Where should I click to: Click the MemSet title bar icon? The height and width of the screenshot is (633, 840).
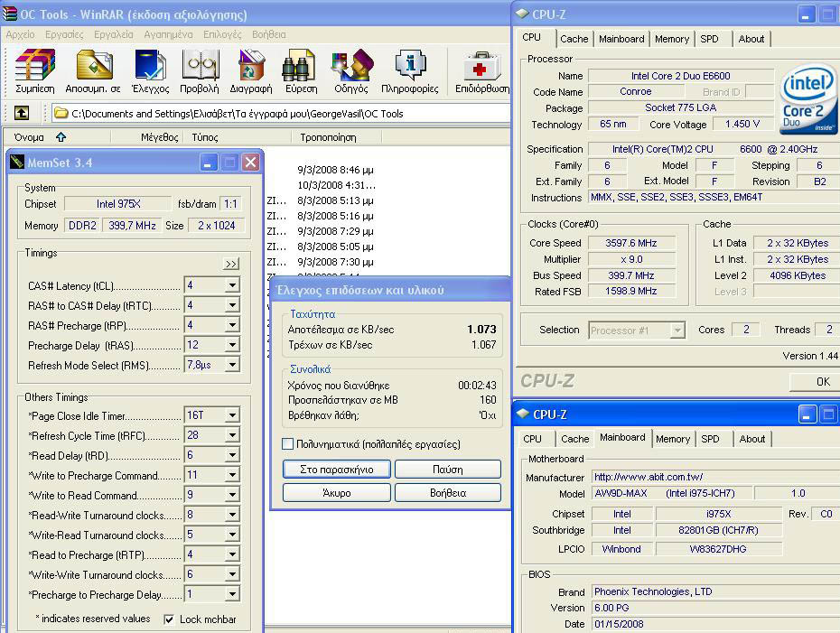coord(16,163)
